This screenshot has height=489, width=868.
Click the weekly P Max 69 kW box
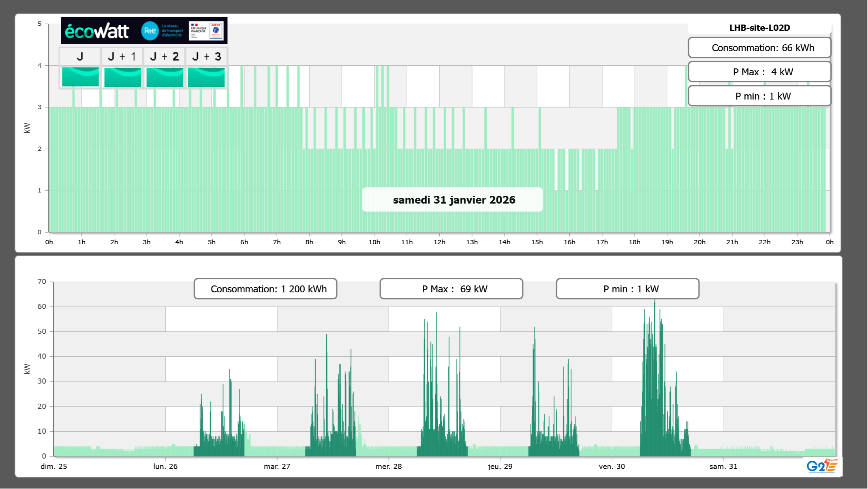click(x=451, y=289)
